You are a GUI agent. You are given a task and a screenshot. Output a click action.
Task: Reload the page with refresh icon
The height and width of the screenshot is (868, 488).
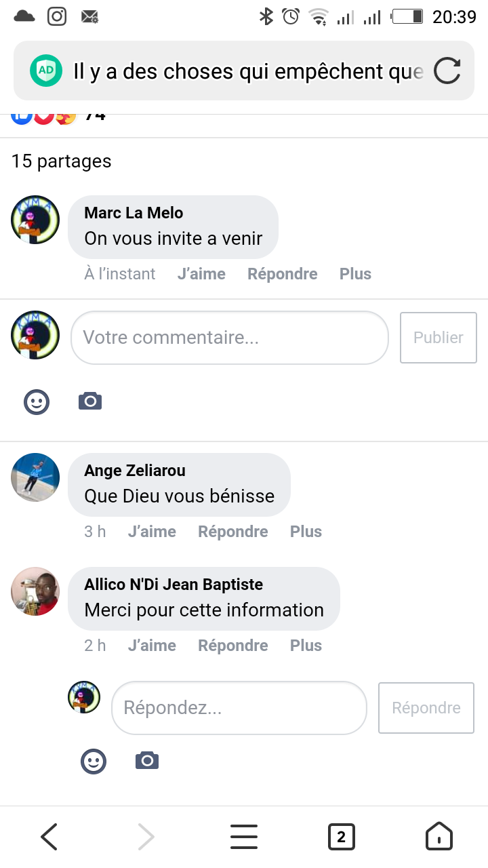coord(447,71)
